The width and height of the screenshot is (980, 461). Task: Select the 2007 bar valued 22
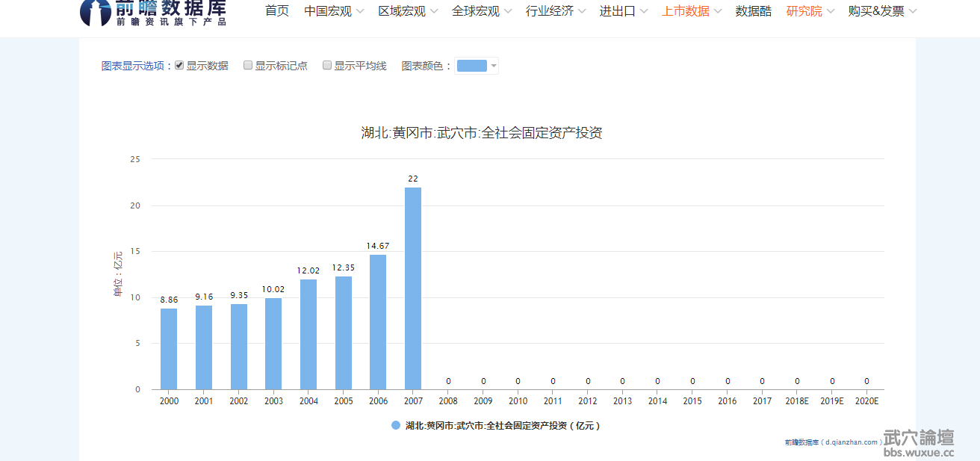413,288
